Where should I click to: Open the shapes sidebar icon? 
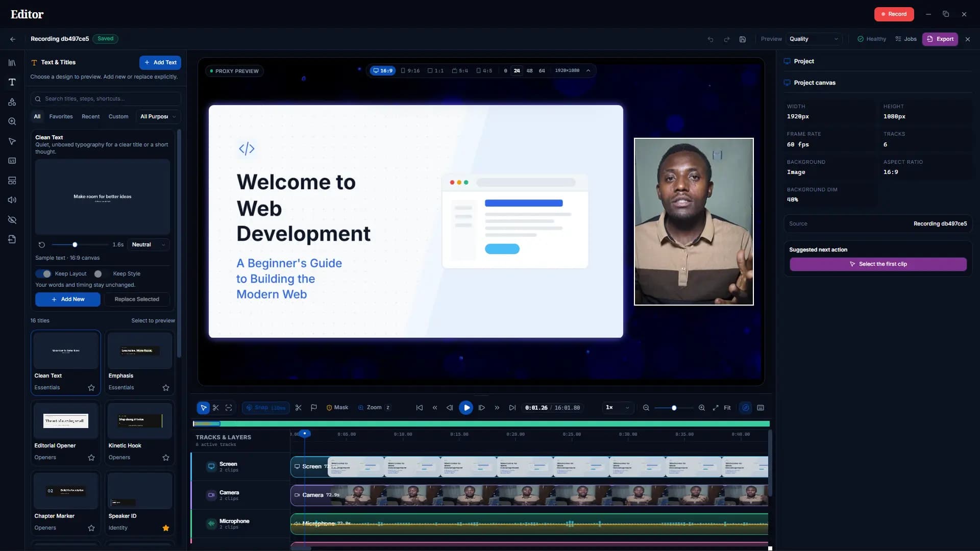tap(12, 102)
